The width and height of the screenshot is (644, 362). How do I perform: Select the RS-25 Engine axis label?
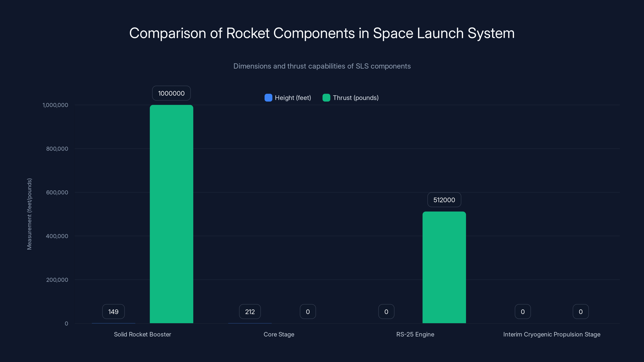(415, 334)
